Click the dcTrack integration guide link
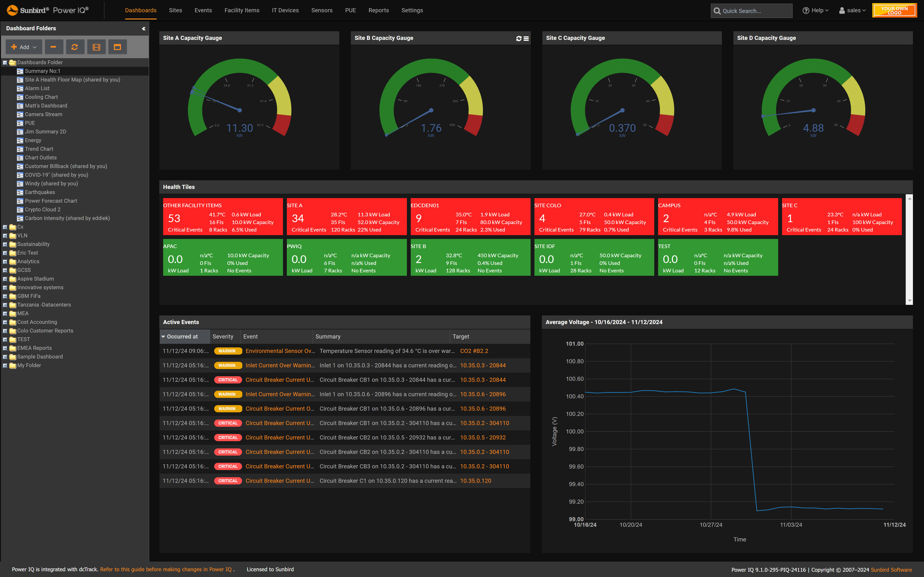The height and width of the screenshot is (577, 924). (166, 569)
